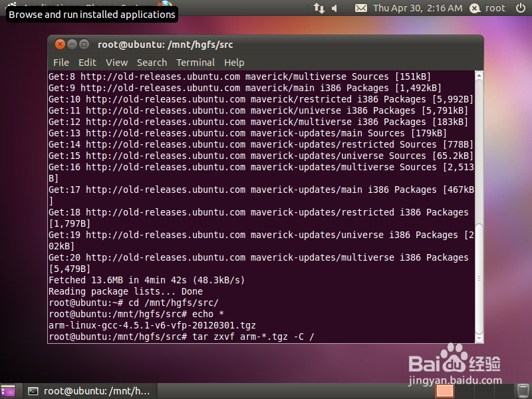The height and width of the screenshot is (399, 532).
Task: Click the Get:10 restricted i386 Packages line
Action: point(261,99)
